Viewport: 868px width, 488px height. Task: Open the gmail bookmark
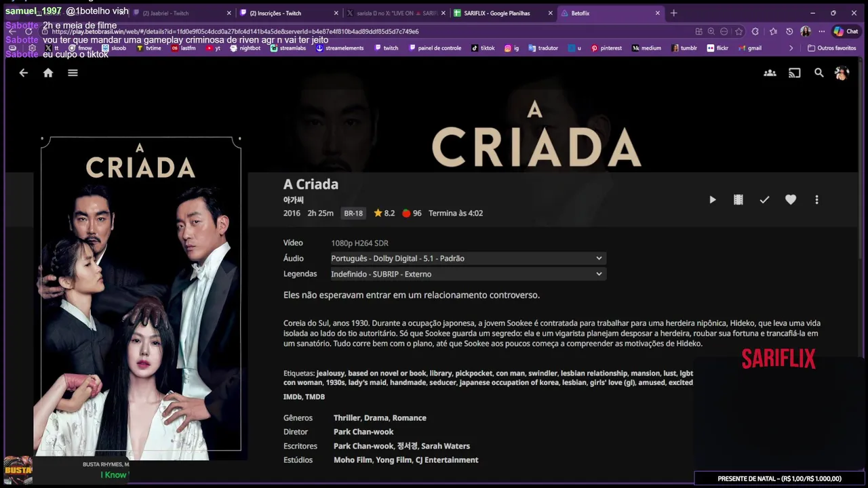[749, 48]
